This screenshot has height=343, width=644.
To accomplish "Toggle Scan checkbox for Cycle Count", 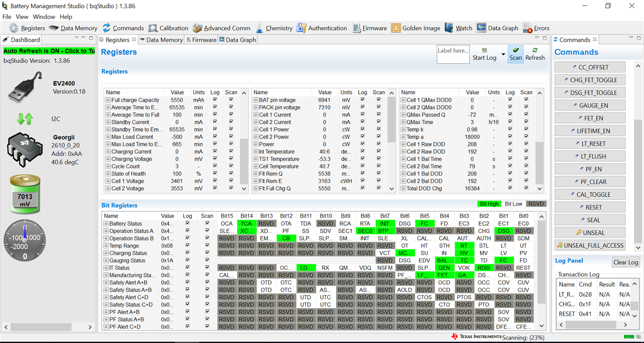I will [x=231, y=166].
